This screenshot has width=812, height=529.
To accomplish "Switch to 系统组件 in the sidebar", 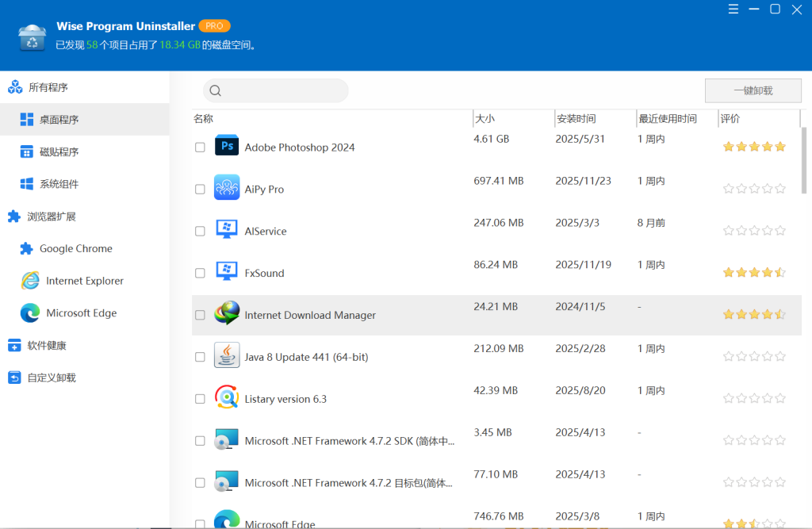I will [59, 184].
